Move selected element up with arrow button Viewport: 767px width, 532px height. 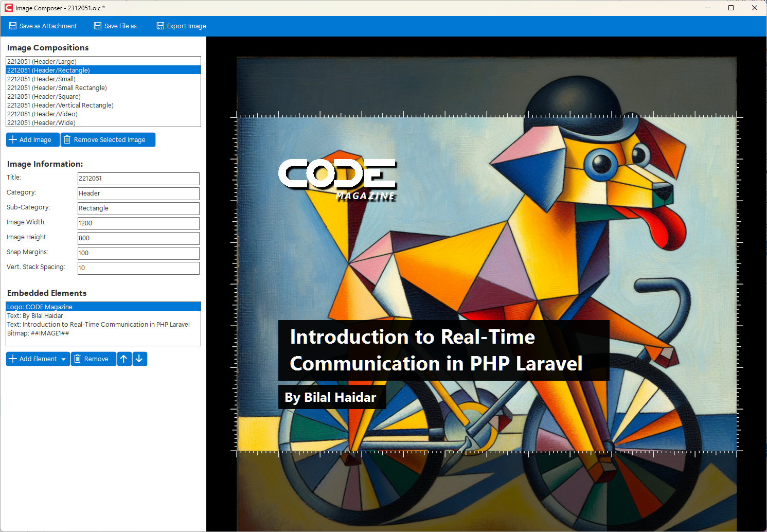pos(124,359)
